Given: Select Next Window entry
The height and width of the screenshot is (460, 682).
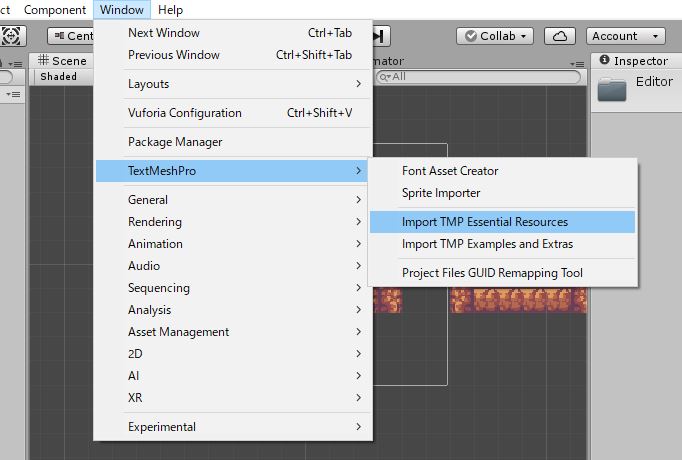Looking at the screenshot, I should point(234,33).
